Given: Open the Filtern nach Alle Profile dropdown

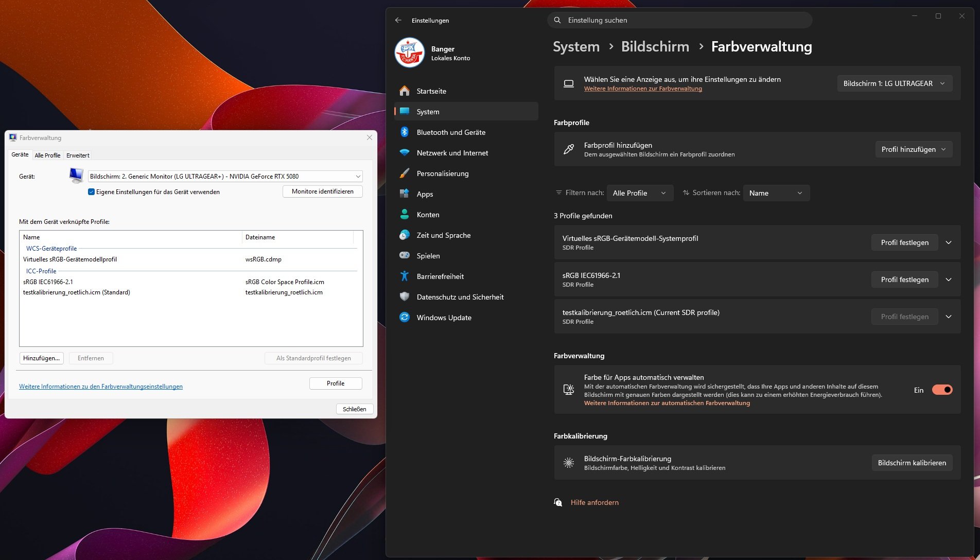Looking at the screenshot, I should pos(640,193).
